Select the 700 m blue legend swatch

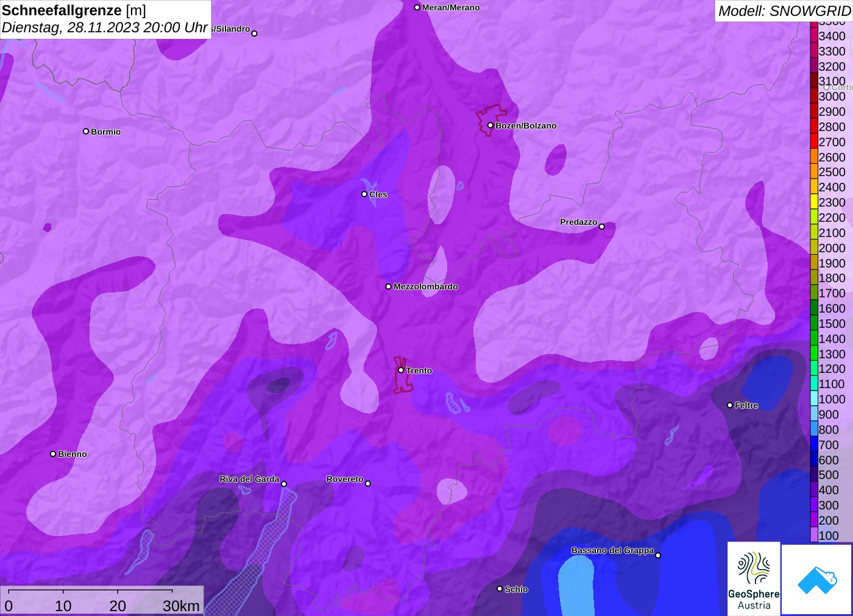click(814, 445)
